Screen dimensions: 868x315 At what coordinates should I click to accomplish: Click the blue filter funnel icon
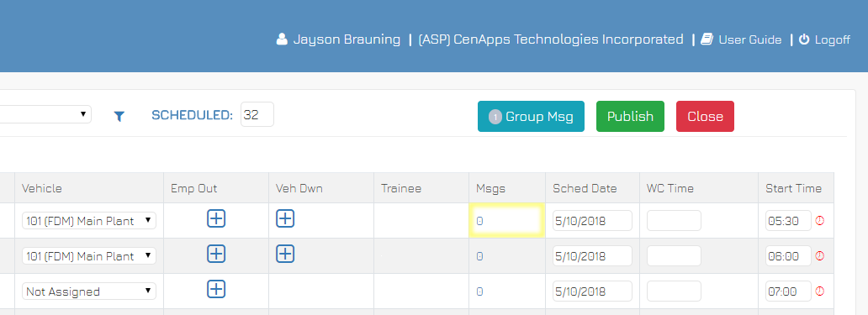pyautogui.click(x=119, y=116)
